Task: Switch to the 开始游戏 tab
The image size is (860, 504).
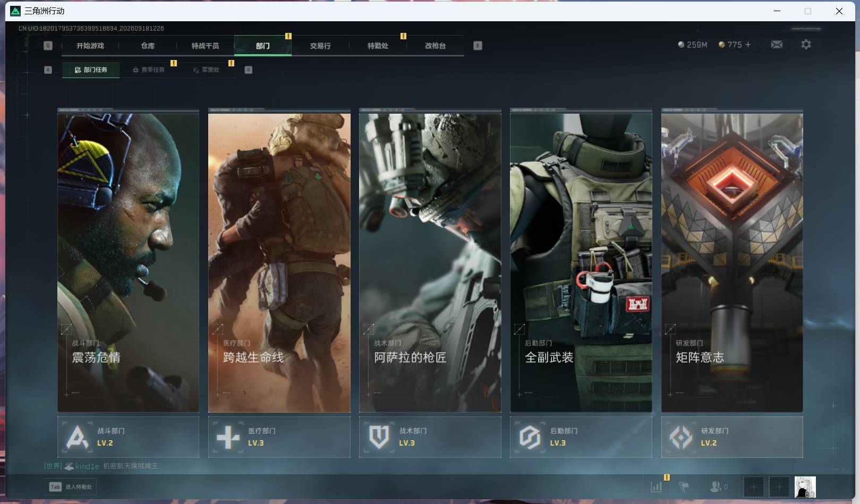Action: 90,46
